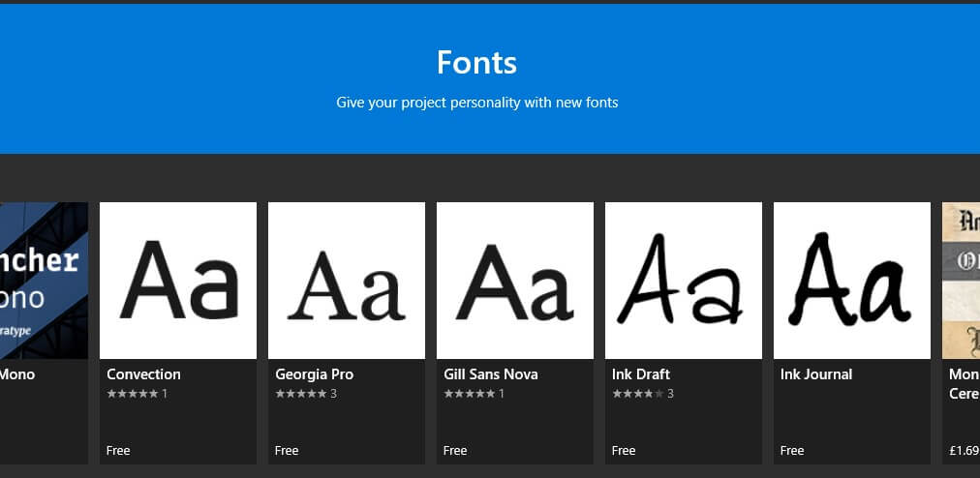Viewport: 980px width, 478px height.
Task: Open the Bahnschrift Mono font thumbnail, partly cut off
Action: (44, 281)
